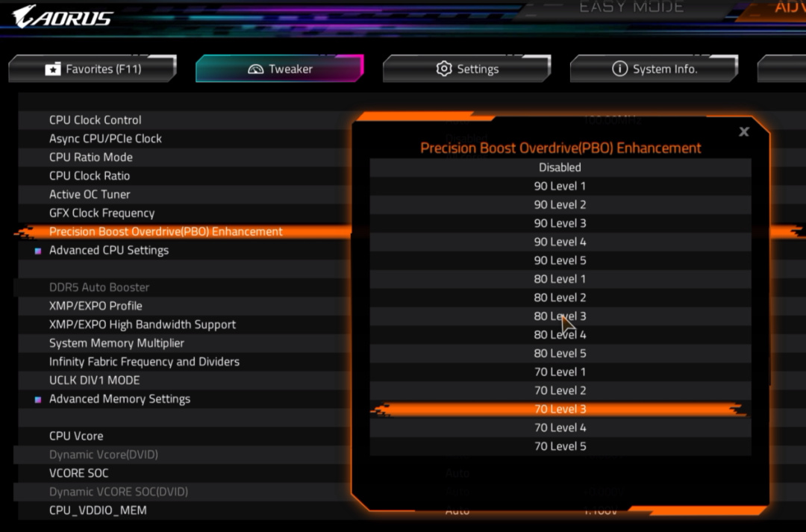The image size is (806, 532).
Task: Select CPU Clock Ratio setting
Action: coord(185,176)
